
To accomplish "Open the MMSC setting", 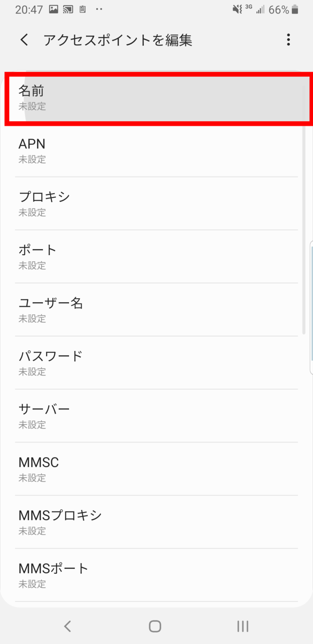I will click(156, 469).
